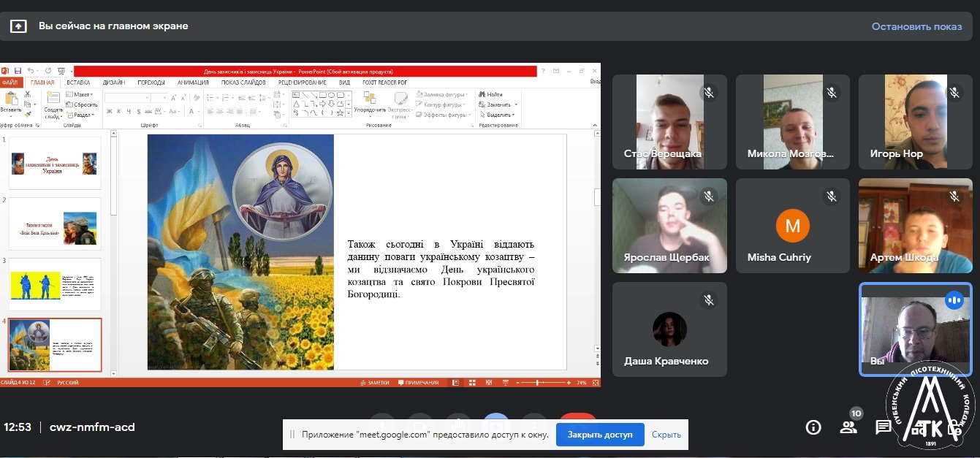
Task: Start slideshow from quick access toolbar icon
Action: coord(61,71)
